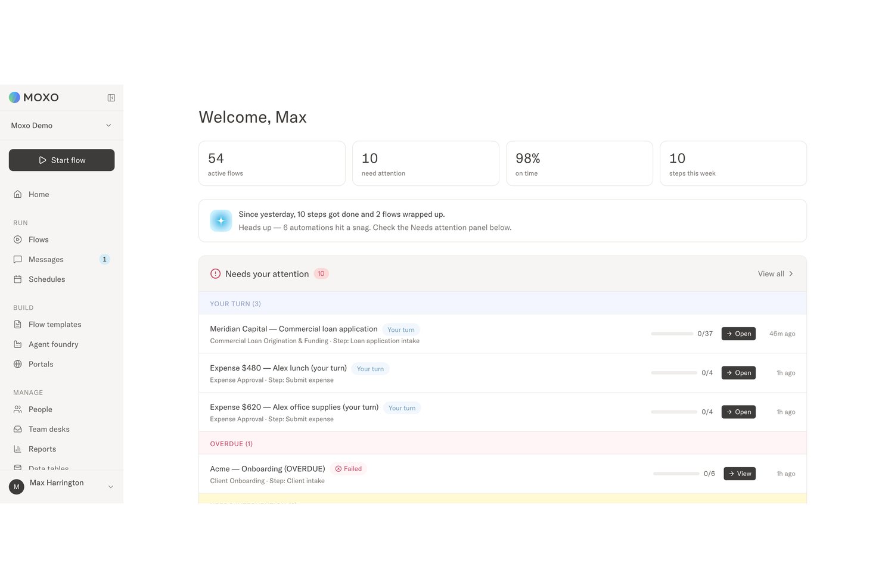Click the 0/4 progress bar for Expense $480
This screenshot has width=882, height=588.
pyautogui.click(x=674, y=373)
